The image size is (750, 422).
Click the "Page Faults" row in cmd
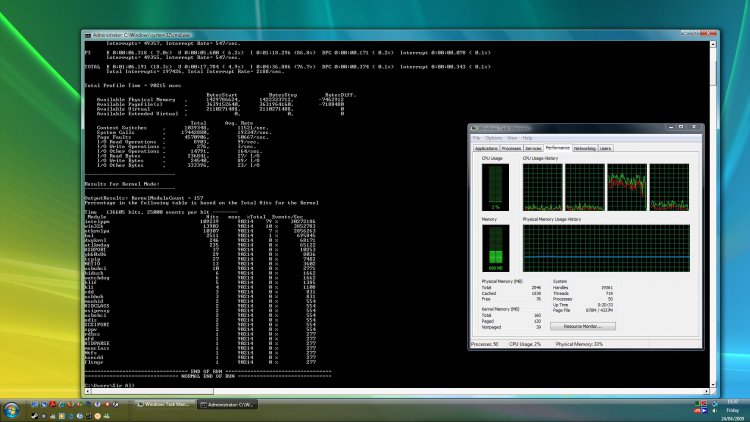(182, 137)
